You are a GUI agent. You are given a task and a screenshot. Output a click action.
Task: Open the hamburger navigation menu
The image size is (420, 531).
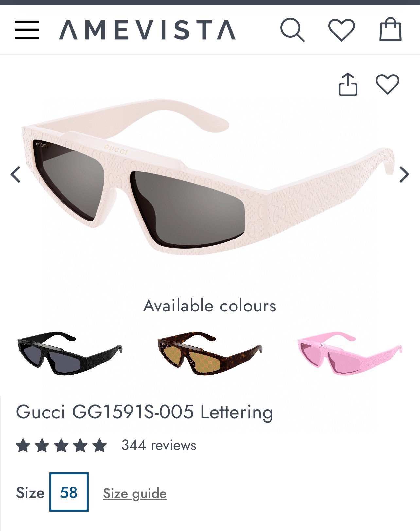point(27,30)
